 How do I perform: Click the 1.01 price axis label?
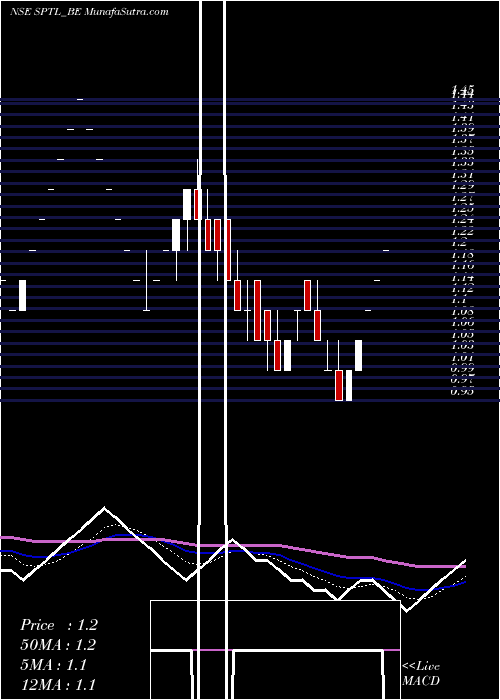[462, 357]
